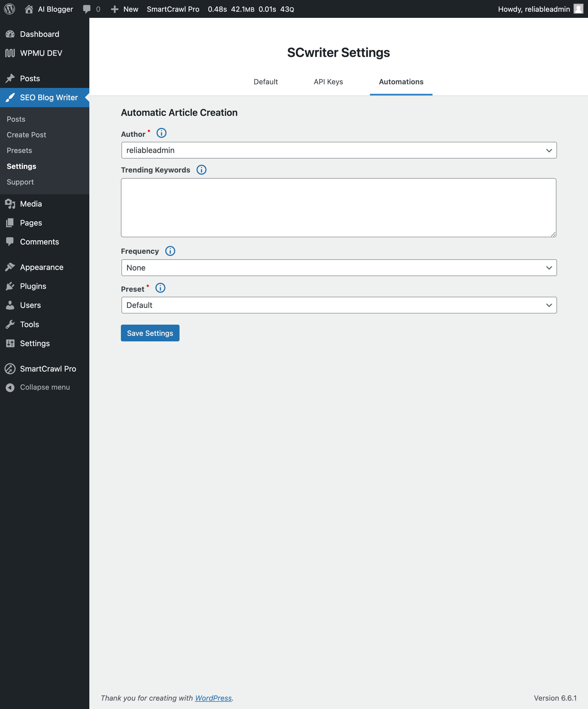The height and width of the screenshot is (709, 588).
Task: Click the Pages icon in sidebar
Action: [10, 223]
